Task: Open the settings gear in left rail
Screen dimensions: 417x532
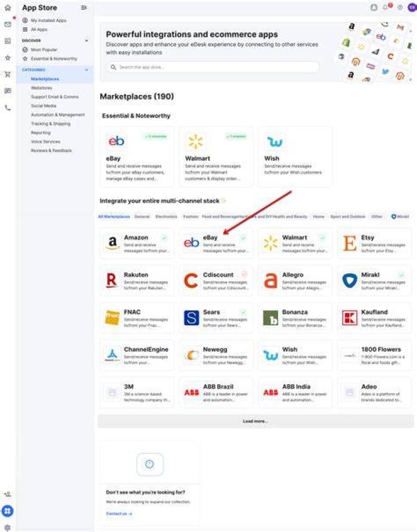Action: 8,527
